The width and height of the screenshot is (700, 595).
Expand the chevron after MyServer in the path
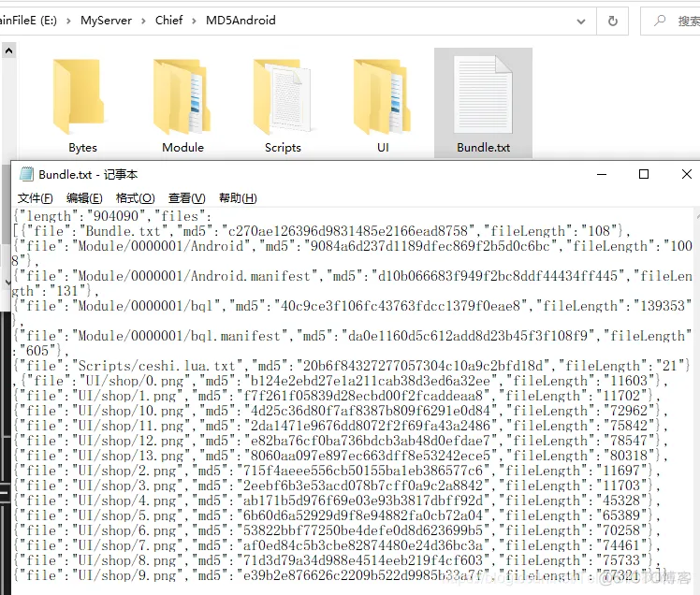click(143, 21)
